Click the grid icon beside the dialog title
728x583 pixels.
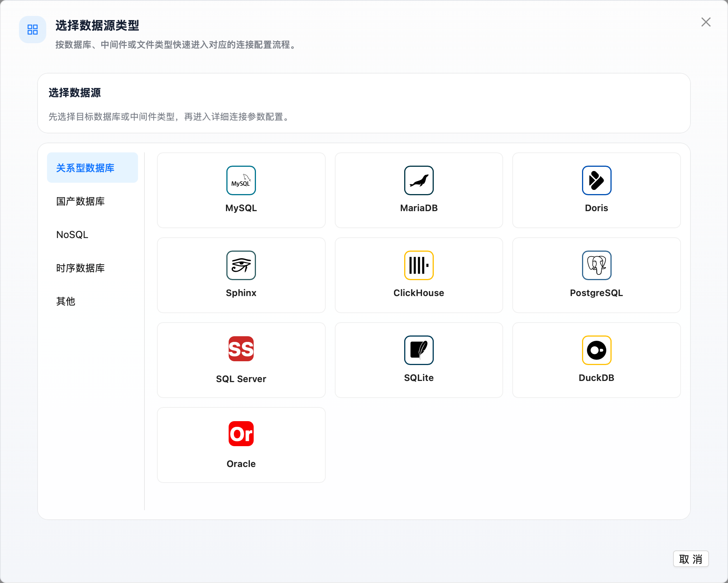click(33, 30)
